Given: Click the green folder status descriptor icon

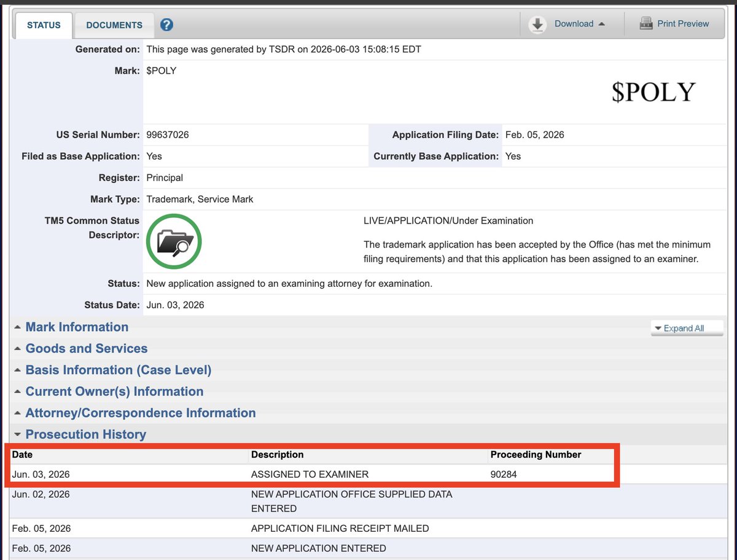Looking at the screenshot, I should pyautogui.click(x=174, y=242).
